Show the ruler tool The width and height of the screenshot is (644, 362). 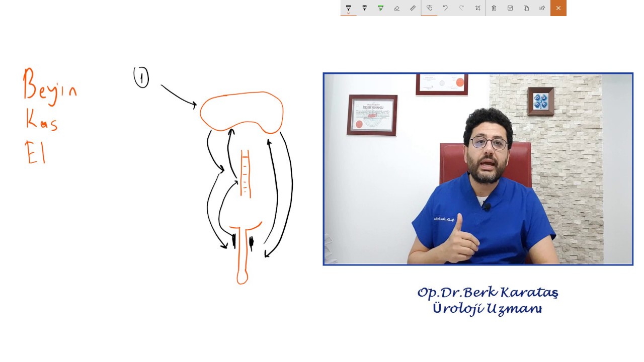pos(413,8)
